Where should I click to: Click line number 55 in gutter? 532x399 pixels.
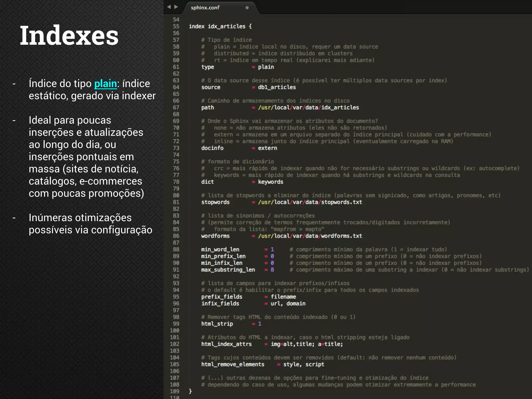(x=176, y=26)
